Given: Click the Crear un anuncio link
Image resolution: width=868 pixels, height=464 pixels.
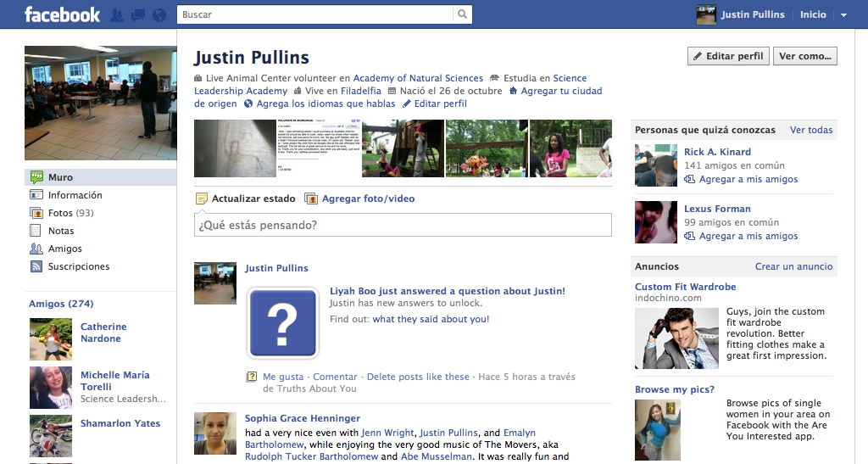Looking at the screenshot, I should [x=793, y=266].
